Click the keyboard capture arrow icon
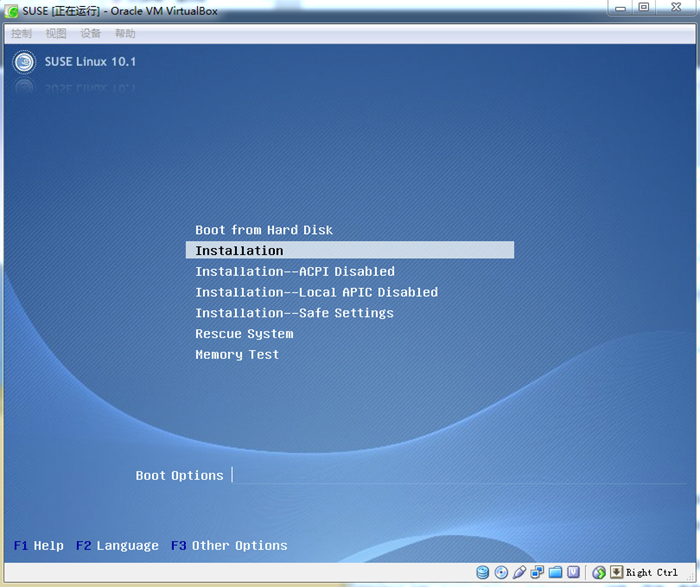Viewport: 700px width, 587px height. click(617, 572)
